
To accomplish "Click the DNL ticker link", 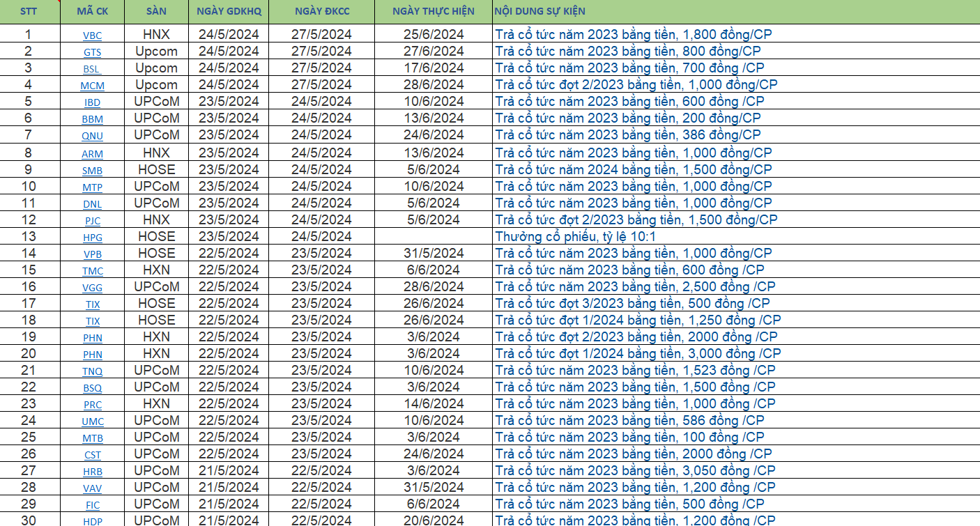I will tap(92, 204).
